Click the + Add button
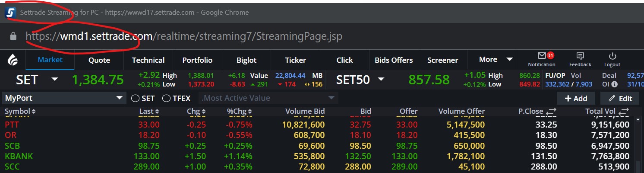644x173 pixels. coord(576,98)
